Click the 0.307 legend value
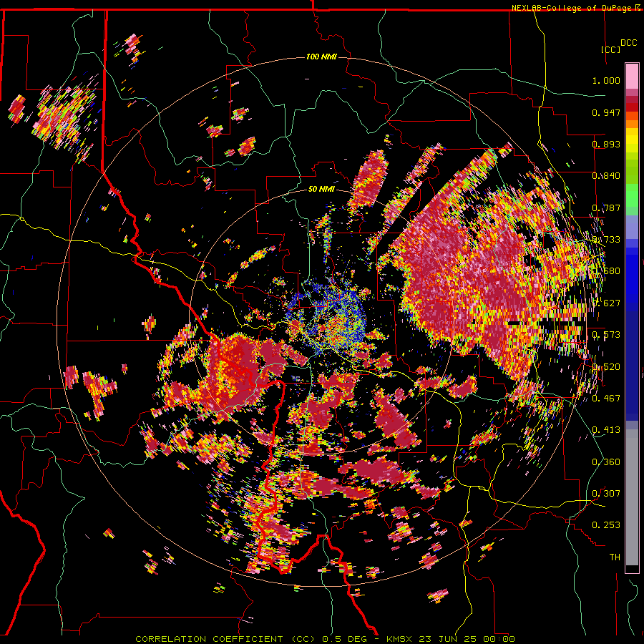This screenshot has height=644, width=644. [x=606, y=493]
